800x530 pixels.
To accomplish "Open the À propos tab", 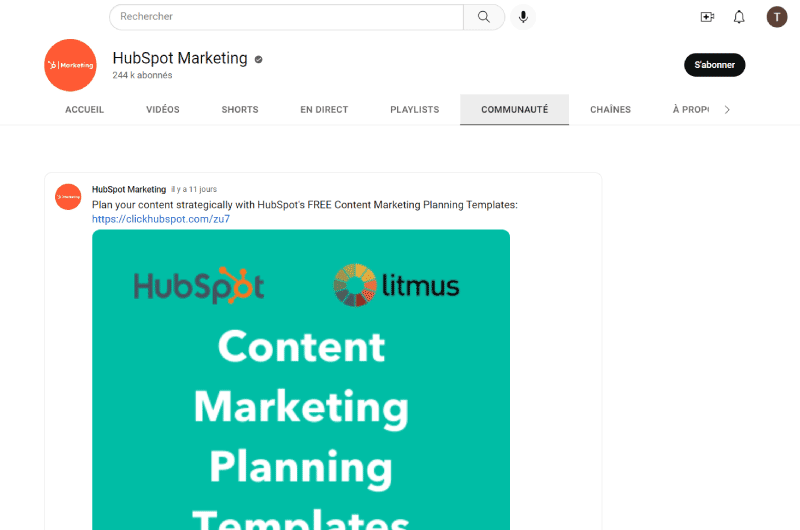I will [x=690, y=110].
